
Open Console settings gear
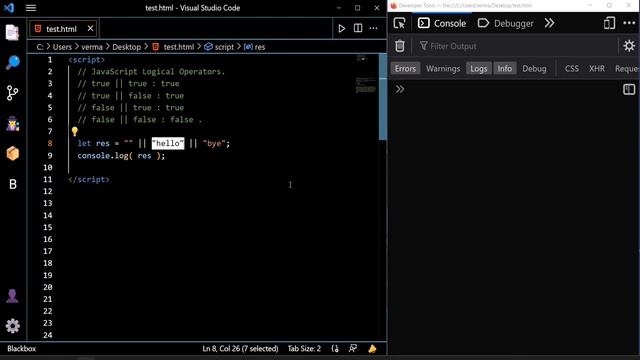pyautogui.click(x=629, y=46)
